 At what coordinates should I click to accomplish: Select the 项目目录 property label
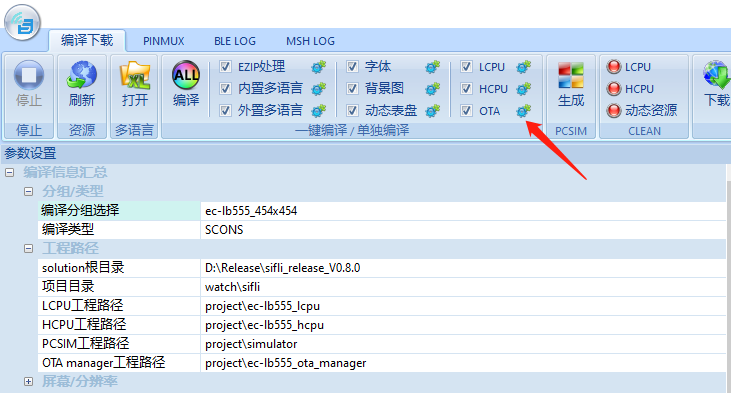(x=119, y=287)
